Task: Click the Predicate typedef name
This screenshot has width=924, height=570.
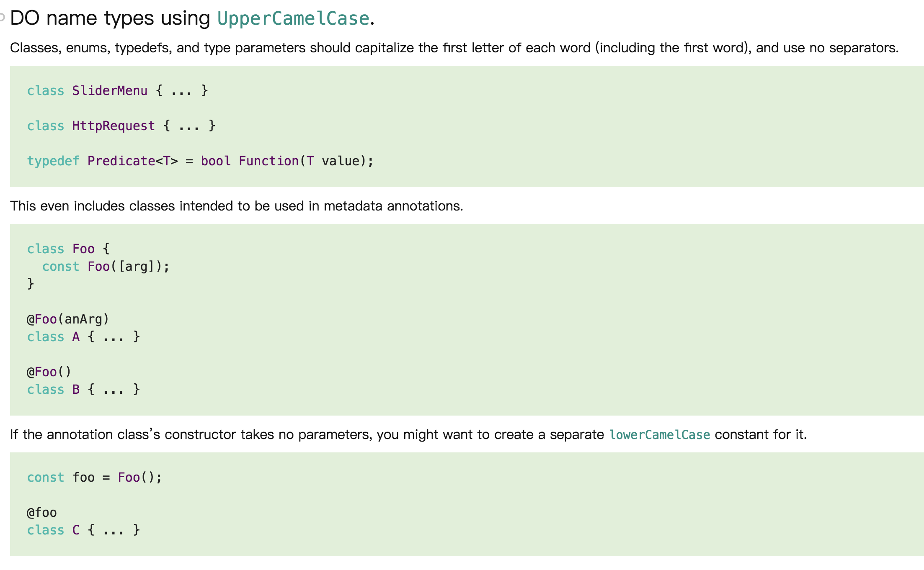Action: coord(121,161)
